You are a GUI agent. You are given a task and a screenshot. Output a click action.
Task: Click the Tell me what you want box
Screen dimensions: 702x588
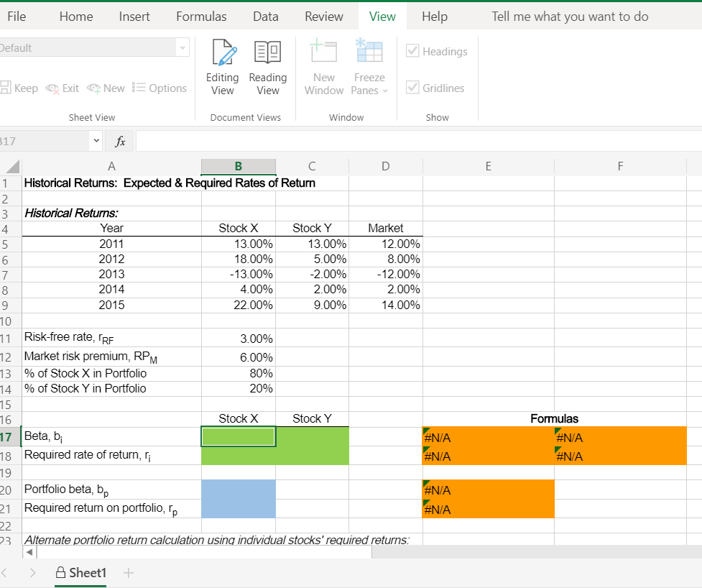pos(568,16)
